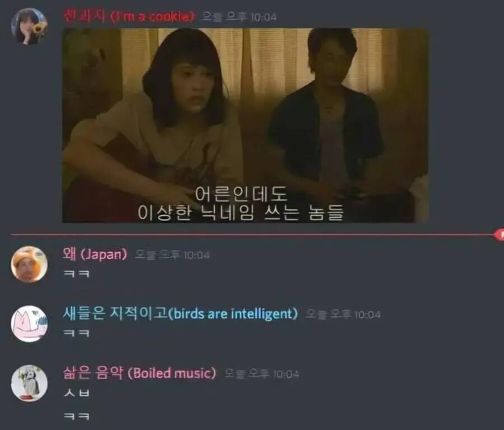Click the timestamp next to I'm a cookie
The width and height of the screenshot is (504, 430).
pyautogui.click(x=239, y=17)
